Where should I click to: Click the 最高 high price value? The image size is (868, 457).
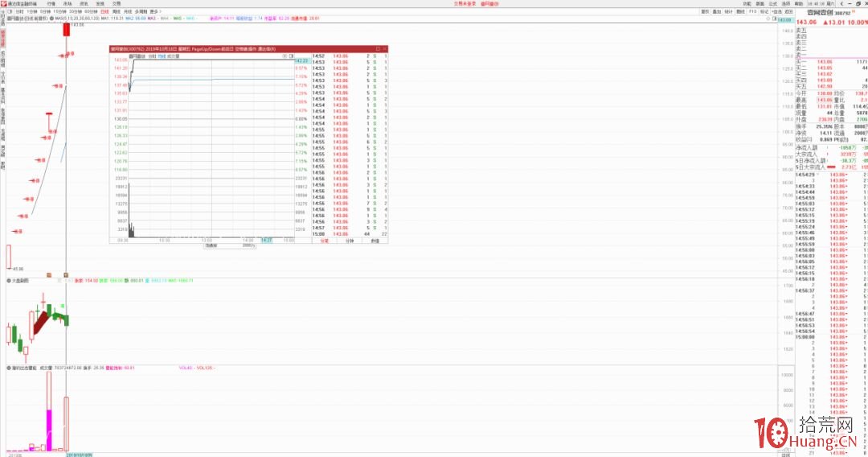click(825, 101)
